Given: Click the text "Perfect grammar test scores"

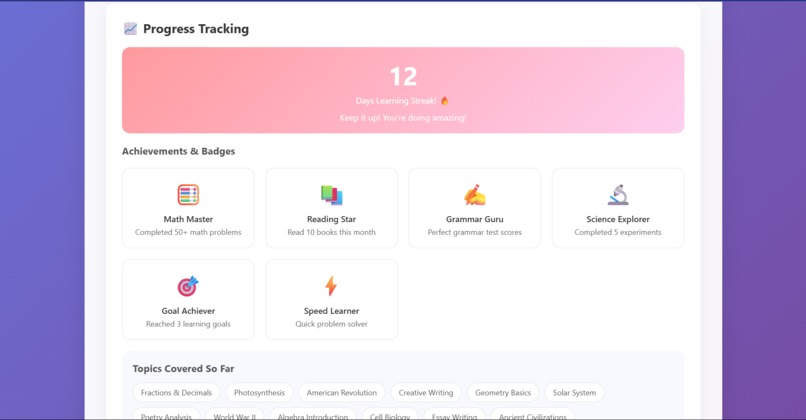Looking at the screenshot, I should 474,232.
